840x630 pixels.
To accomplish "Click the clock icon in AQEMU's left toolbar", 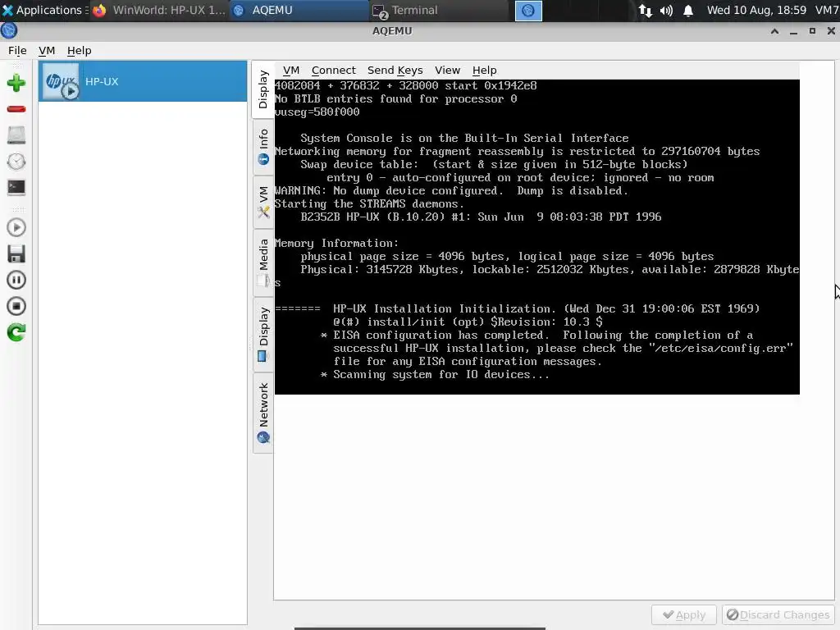I will [16, 162].
